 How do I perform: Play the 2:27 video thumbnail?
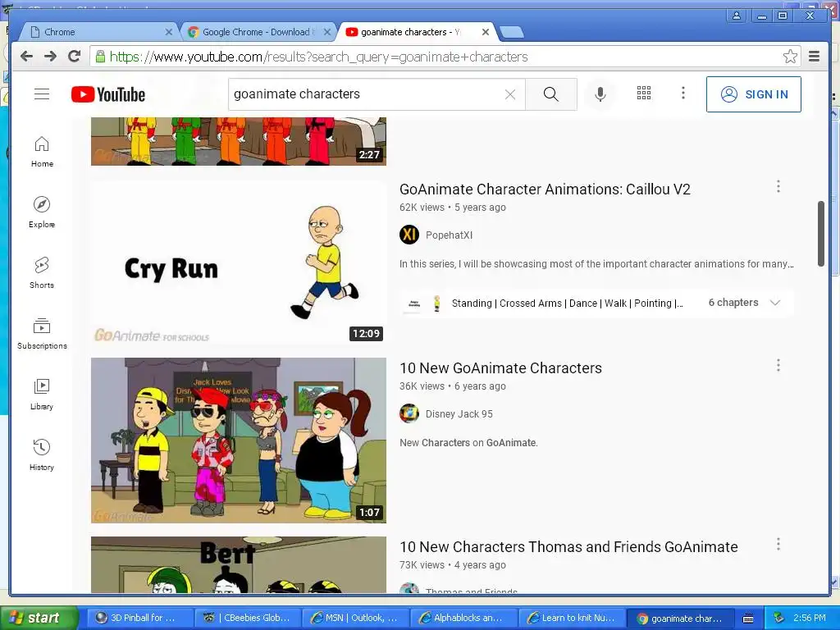coord(239,141)
